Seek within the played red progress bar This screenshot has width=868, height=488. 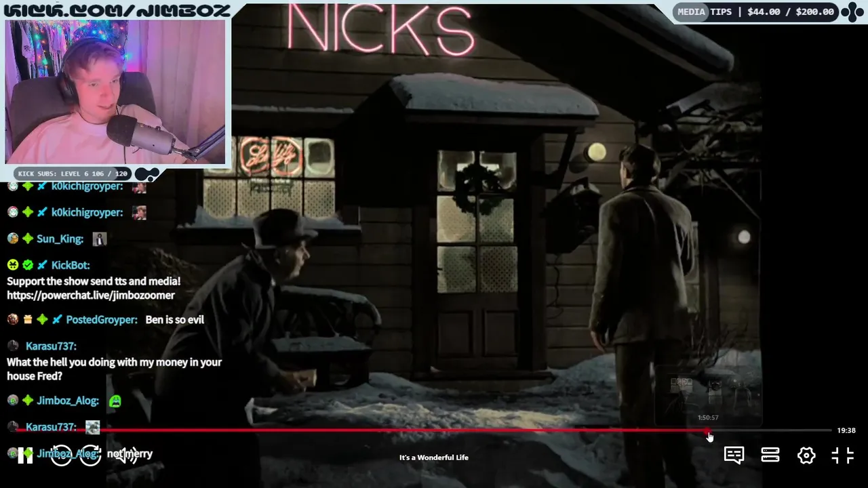coord(362,430)
